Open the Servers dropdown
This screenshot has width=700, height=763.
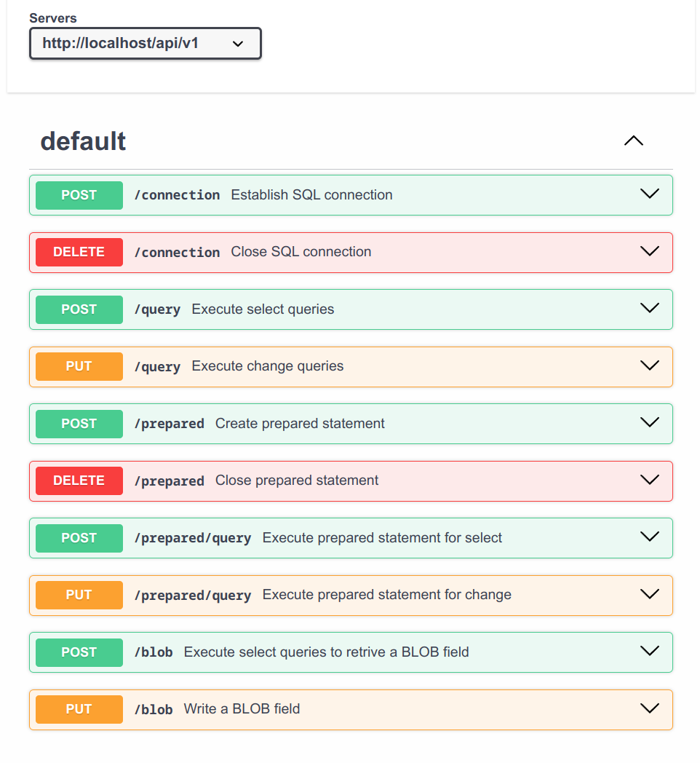click(x=145, y=43)
